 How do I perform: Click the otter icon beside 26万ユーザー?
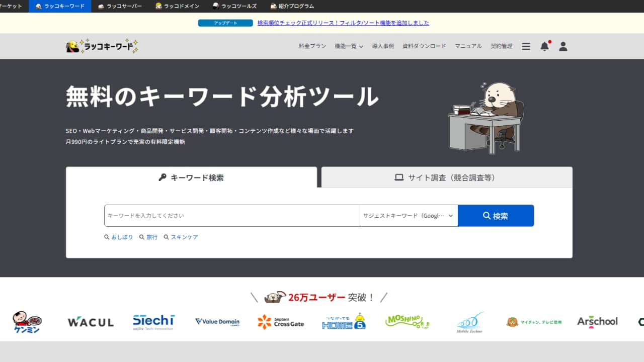[x=275, y=297]
